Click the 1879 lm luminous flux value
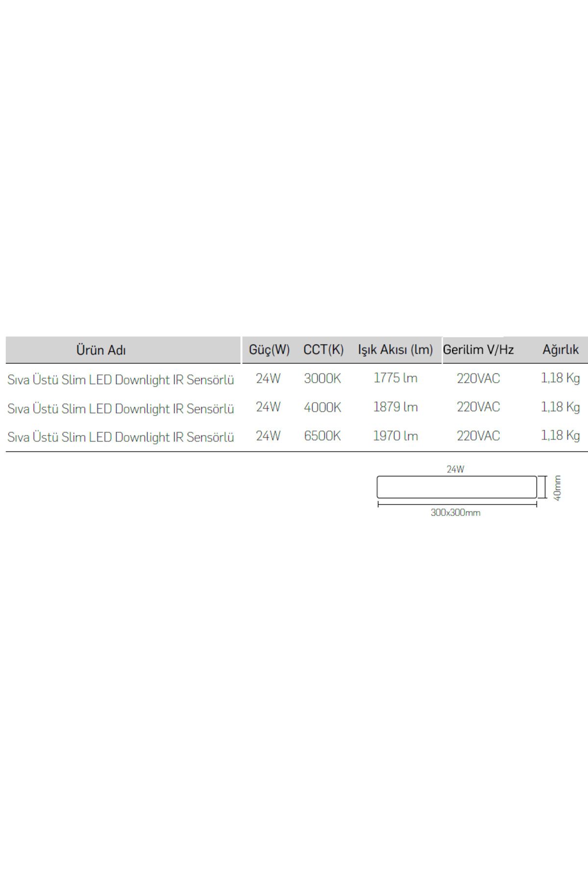Image resolution: width=588 pixels, height=882 pixels. point(395,407)
